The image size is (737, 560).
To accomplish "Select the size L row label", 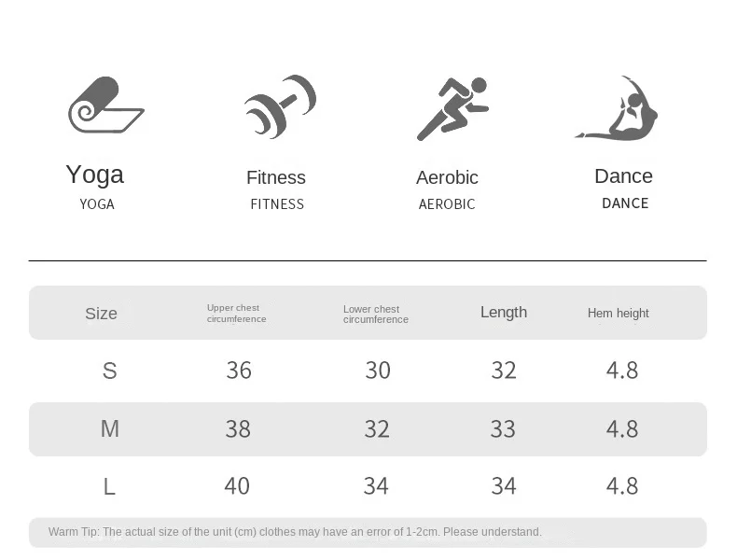I will [x=109, y=486].
